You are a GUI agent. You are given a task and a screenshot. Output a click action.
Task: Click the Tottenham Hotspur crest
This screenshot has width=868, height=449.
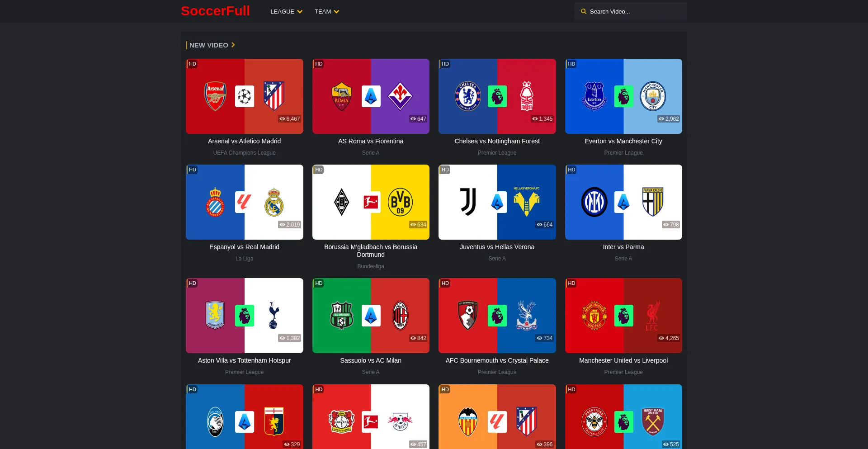(274, 316)
